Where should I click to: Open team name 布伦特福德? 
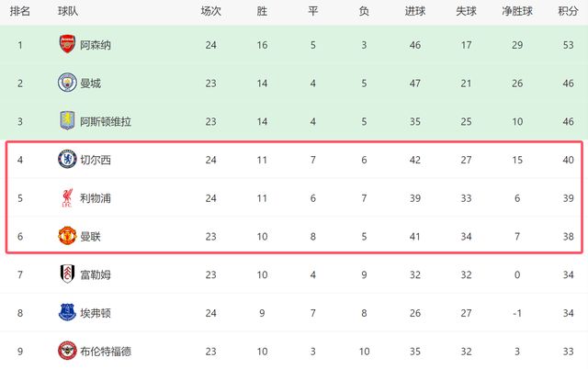(107, 351)
